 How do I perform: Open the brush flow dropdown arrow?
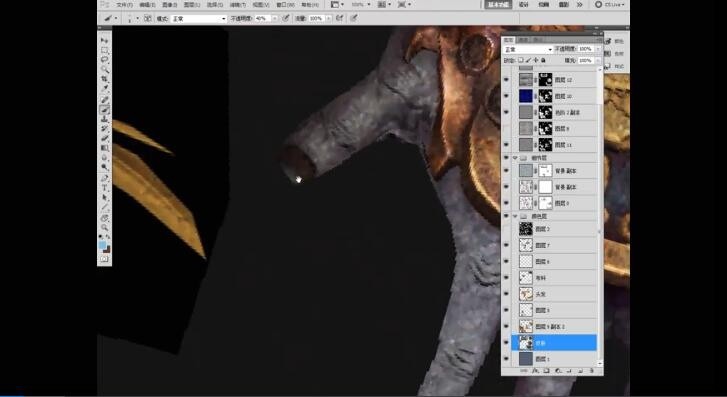tap(328, 19)
